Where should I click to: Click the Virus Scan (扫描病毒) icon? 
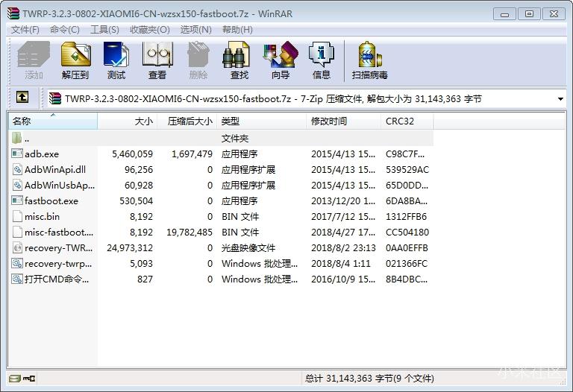point(370,54)
